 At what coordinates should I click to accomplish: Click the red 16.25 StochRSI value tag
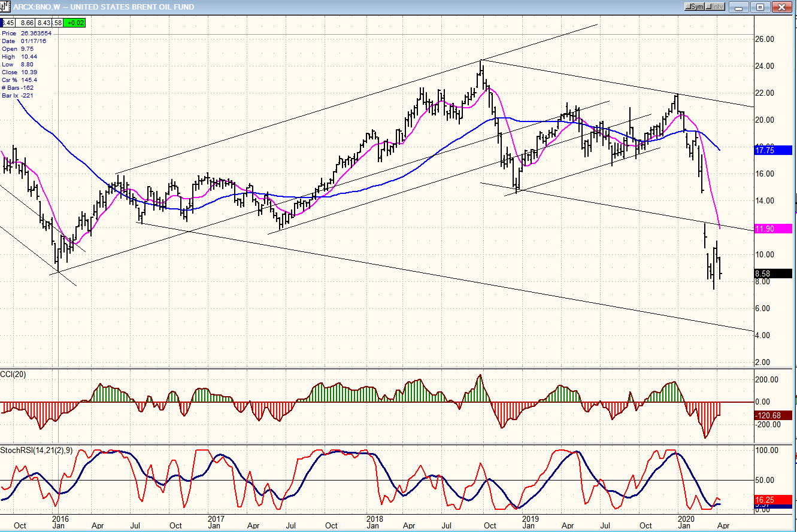click(x=773, y=498)
